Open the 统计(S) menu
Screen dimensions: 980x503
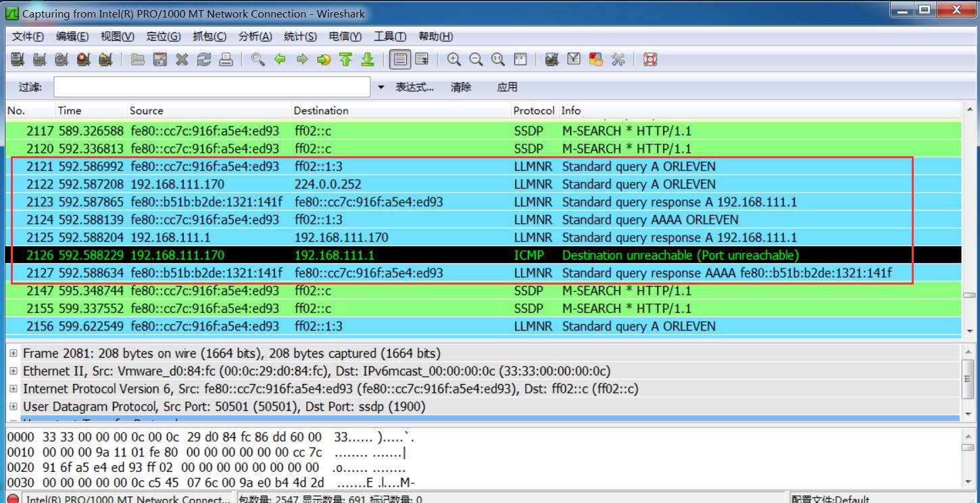(x=300, y=37)
